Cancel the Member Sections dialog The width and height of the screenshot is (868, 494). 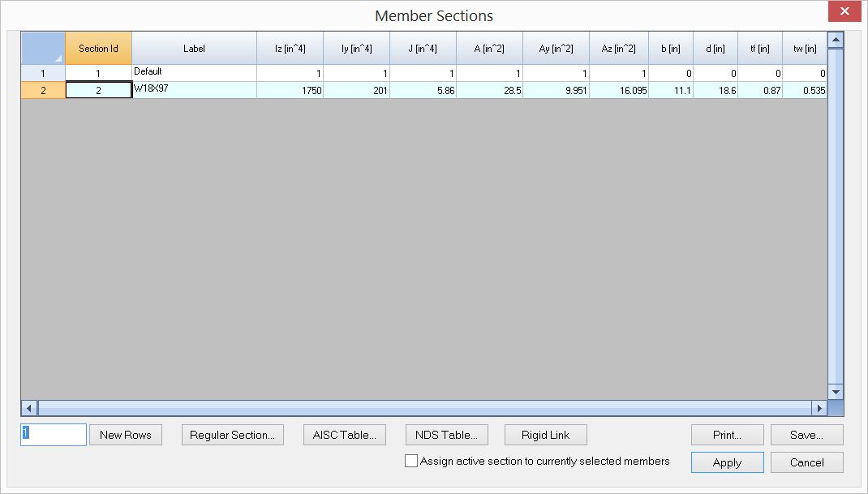click(x=806, y=462)
